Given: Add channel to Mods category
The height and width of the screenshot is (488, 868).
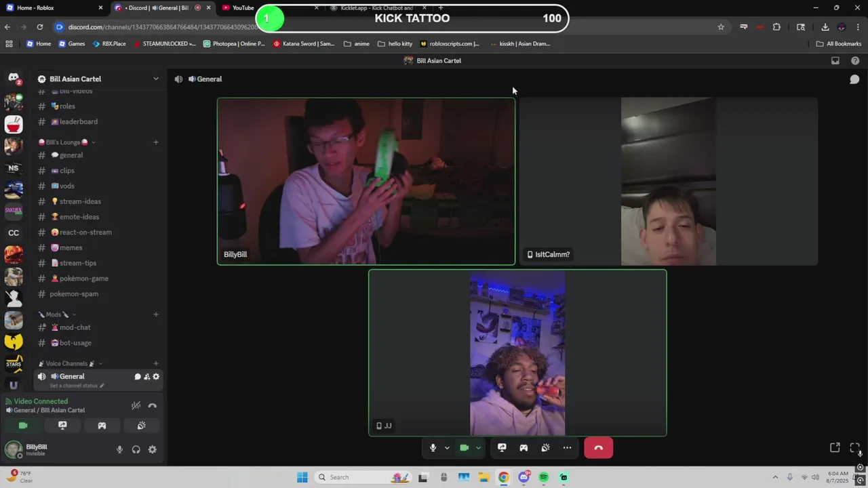Looking at the screenshot, I should pos(156,314).
